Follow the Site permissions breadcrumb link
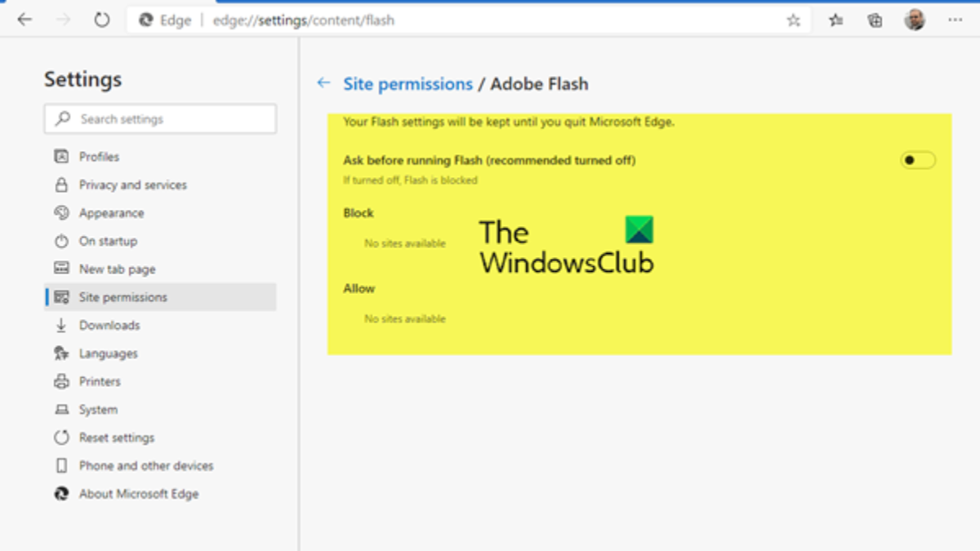The height and width of the screenshot is (551, 980). [408, 84]
